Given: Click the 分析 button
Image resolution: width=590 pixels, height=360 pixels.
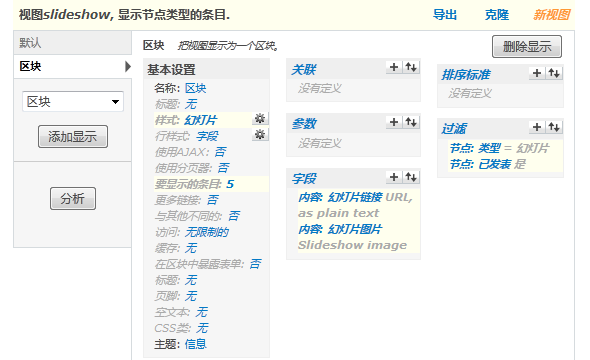Looking at the screenshot, I should pyautogui.click(x=73, y=199).
